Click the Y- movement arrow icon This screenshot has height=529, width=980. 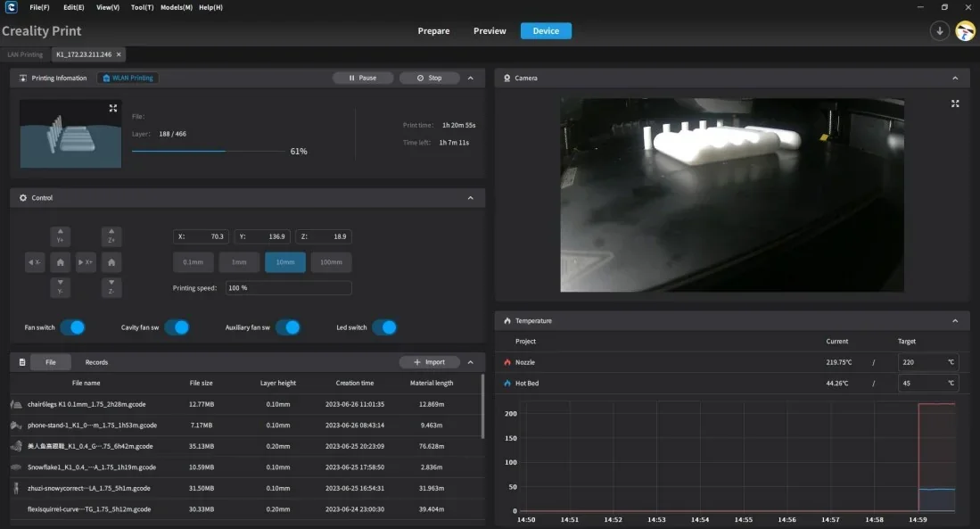[61, 286]
